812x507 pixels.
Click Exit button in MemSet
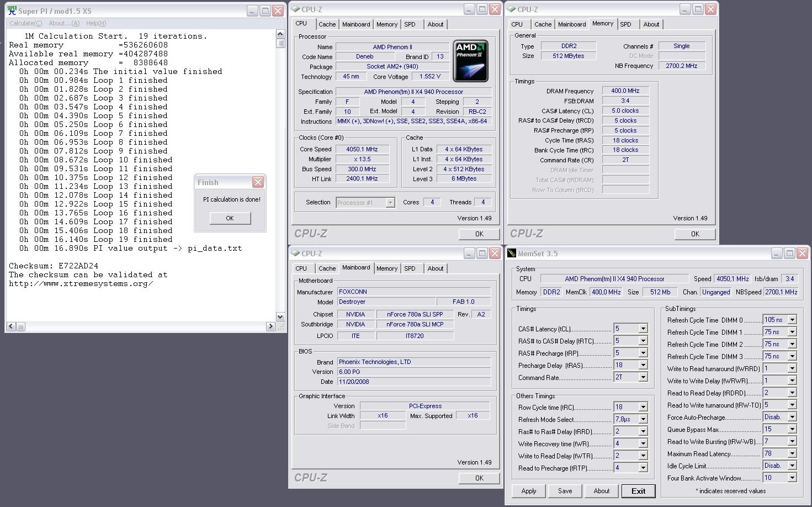639,491
